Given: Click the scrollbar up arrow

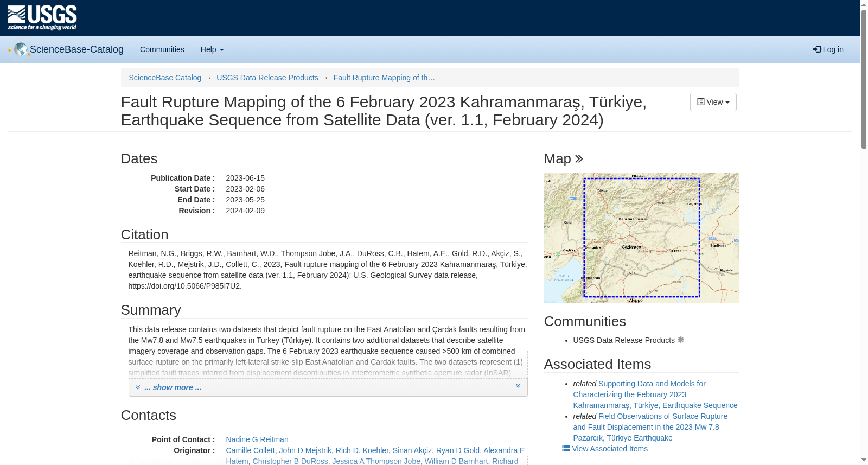Looking at the screenshot, I should point(864,4).
